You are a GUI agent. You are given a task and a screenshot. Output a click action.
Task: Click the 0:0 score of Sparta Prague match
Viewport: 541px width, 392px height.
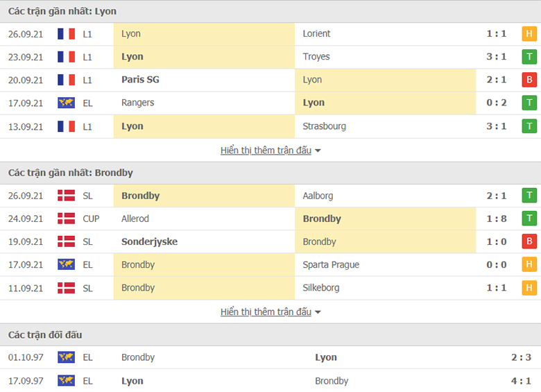pyautogui.click(x=497, y=264)
